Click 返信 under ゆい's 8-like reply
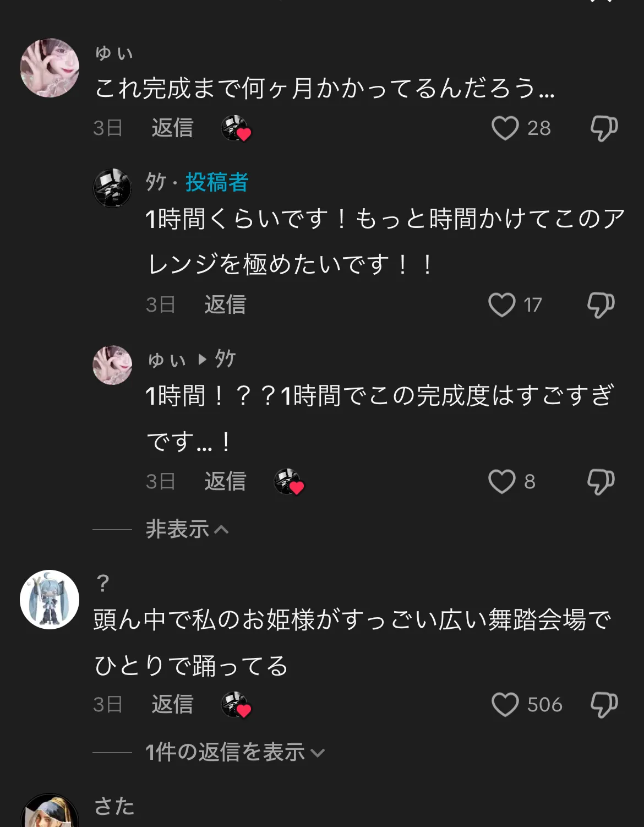The image size is (644, 827). coord(225,482)
